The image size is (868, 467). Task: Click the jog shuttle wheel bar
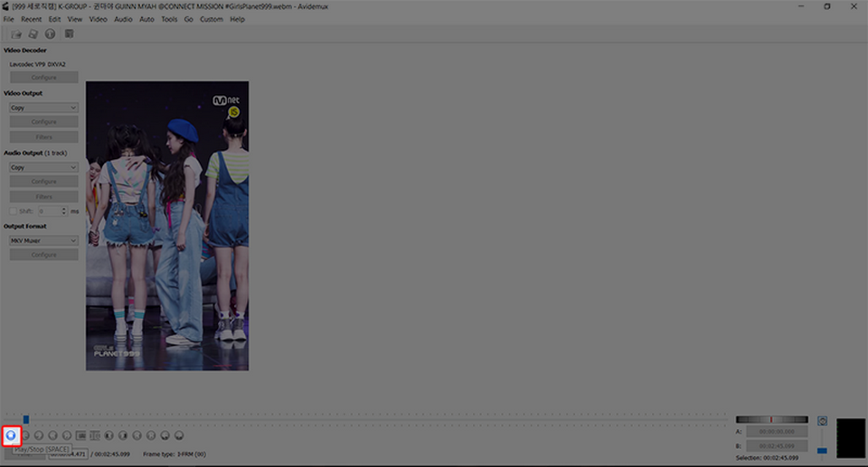pos(771,419)
